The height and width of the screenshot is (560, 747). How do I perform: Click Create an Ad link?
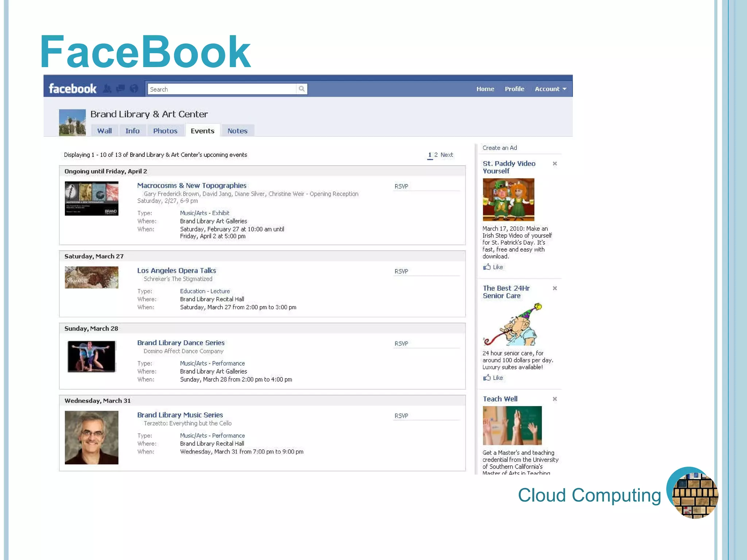click(500, 148)
